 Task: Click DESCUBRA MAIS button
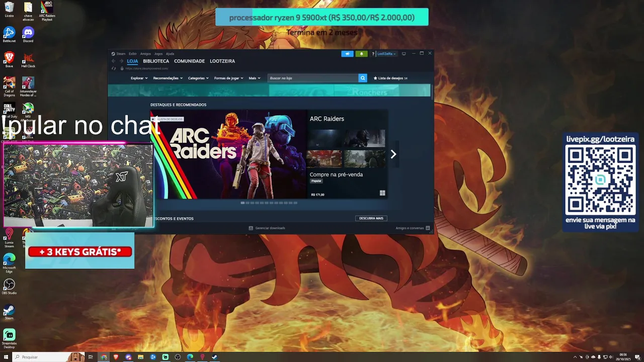click(371, 218)
